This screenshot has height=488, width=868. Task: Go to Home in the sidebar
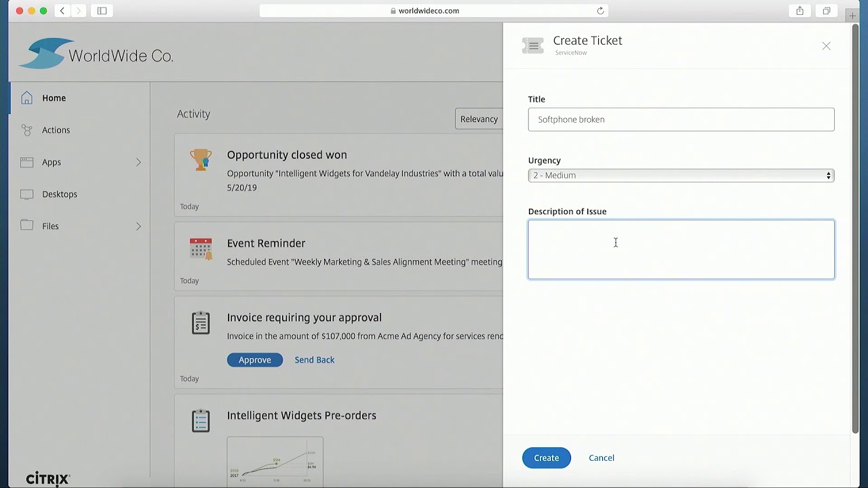coord(79,98)
